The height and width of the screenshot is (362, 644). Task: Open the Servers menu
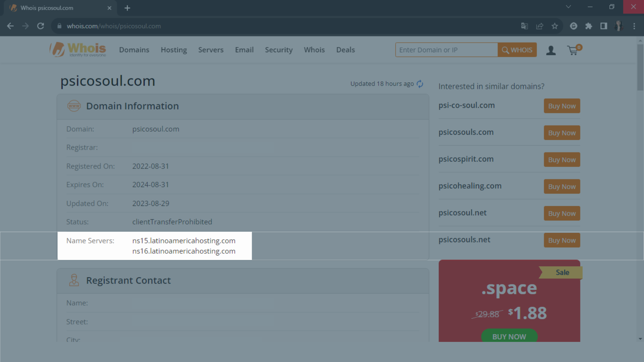[211, 50]
